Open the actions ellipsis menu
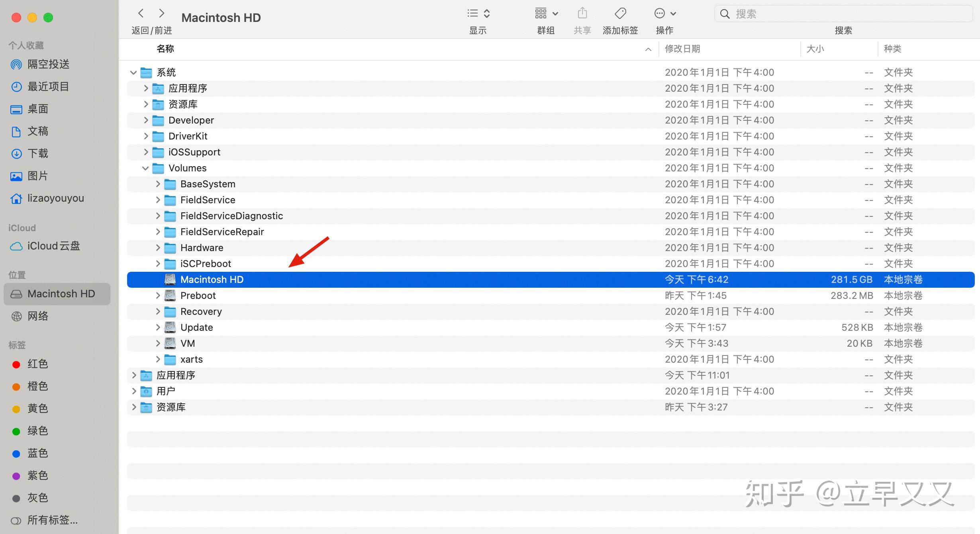 tap(665, 13)
